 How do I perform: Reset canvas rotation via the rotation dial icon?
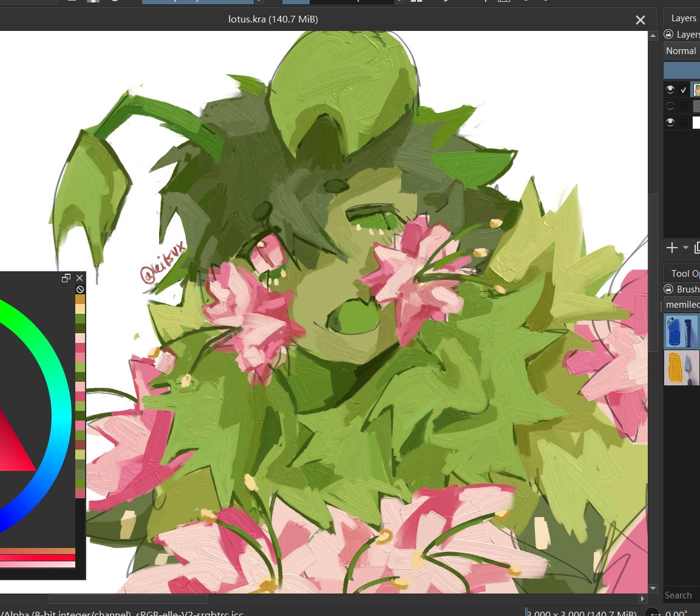pyautogui.click(x=653, y=613)
